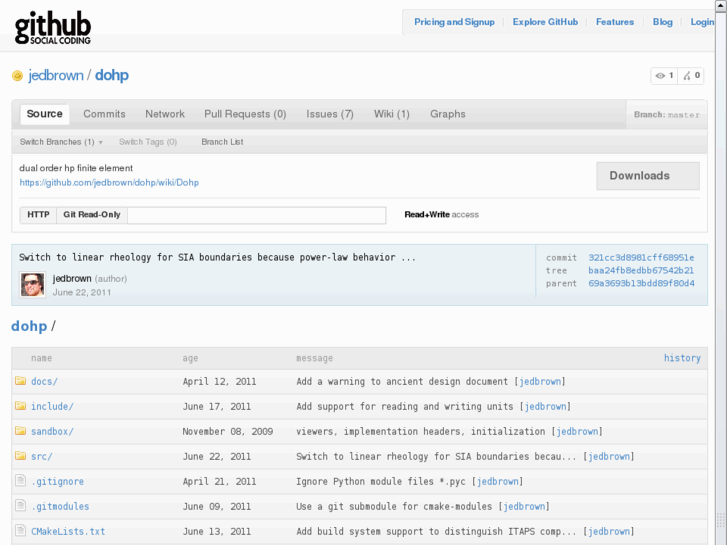Open the dohp wiki URL link
The width and height of the screenshot is (727, 545).
(x=109, y=183)
